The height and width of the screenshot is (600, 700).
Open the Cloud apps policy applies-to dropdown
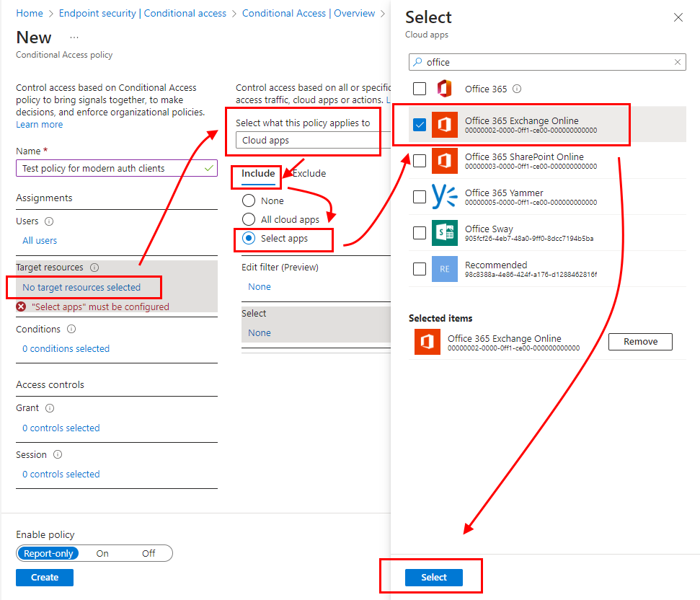pos(313,140)
